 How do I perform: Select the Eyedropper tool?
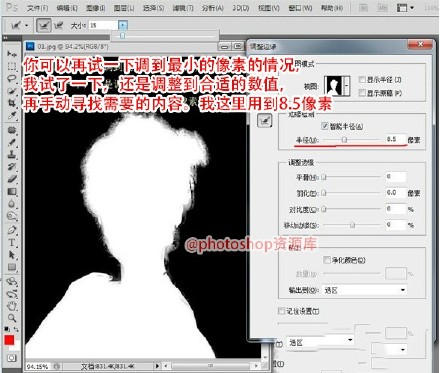click(12, 115)
